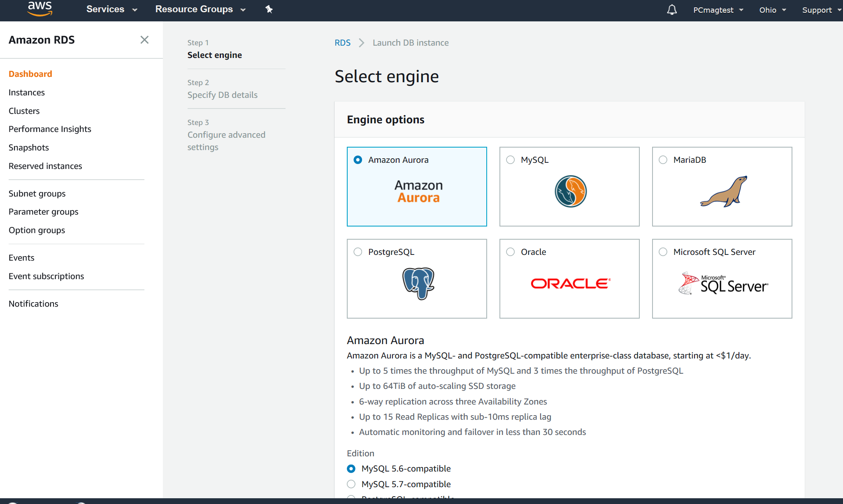
Task: Click the Amazon RDS sidebar title
Action: coord(42,40)
